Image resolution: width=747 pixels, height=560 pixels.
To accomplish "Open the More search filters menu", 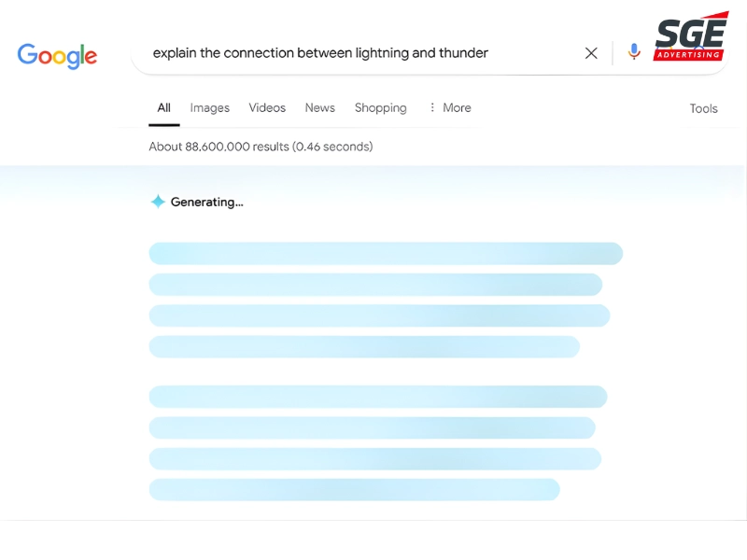I will click(x=450, y=108).
